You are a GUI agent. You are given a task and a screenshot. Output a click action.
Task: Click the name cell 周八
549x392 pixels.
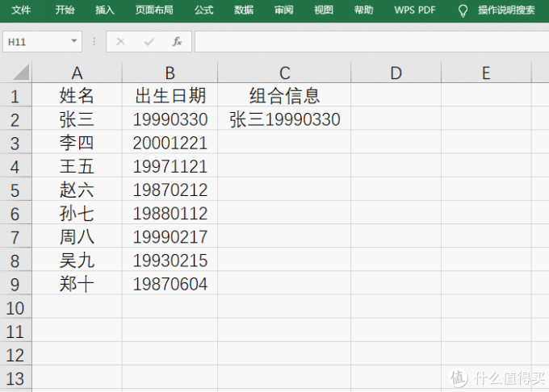77,236
